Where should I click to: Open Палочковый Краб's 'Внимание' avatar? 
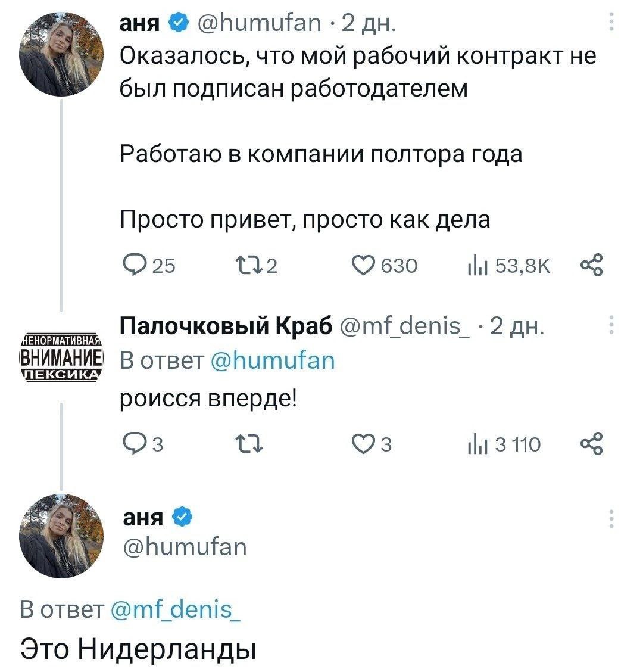coord(61,356)
